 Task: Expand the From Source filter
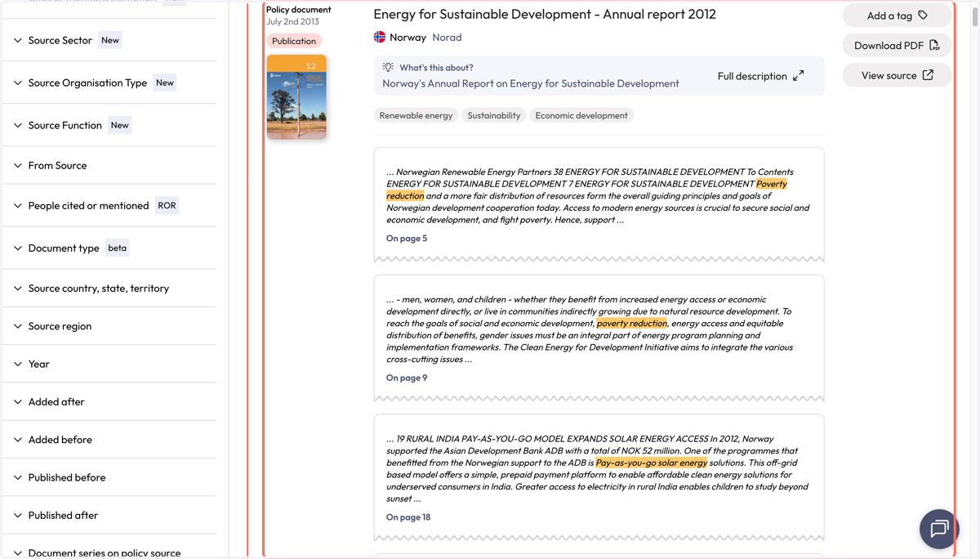109,165
